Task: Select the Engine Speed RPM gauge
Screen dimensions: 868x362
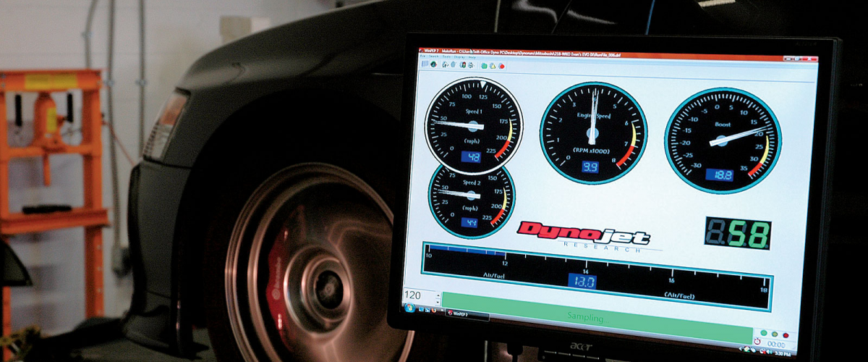Action: click(x=593, y=132)
